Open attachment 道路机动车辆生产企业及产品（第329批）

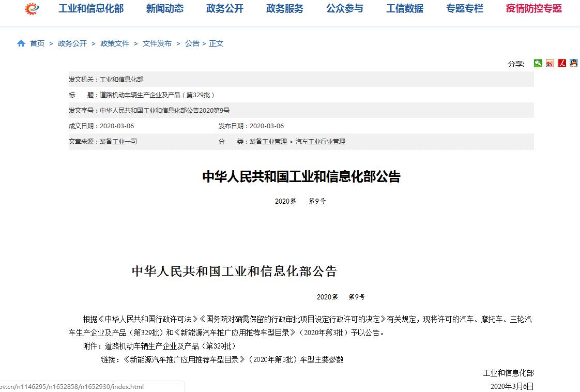(x=170, y=346)
